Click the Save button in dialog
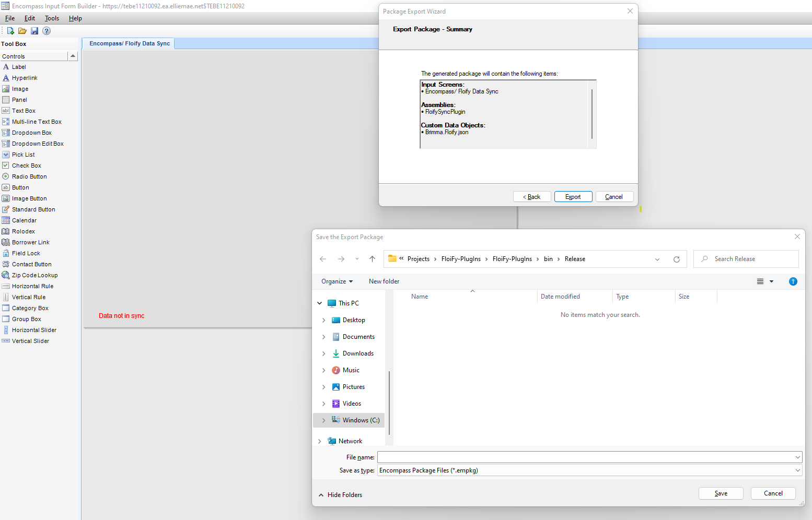Viewport: 812px width, 520px height. (721, 493)
